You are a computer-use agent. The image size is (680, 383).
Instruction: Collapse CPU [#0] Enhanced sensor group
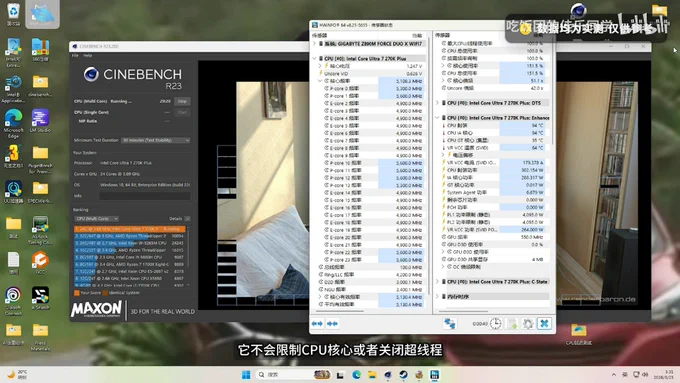(437, 118)
